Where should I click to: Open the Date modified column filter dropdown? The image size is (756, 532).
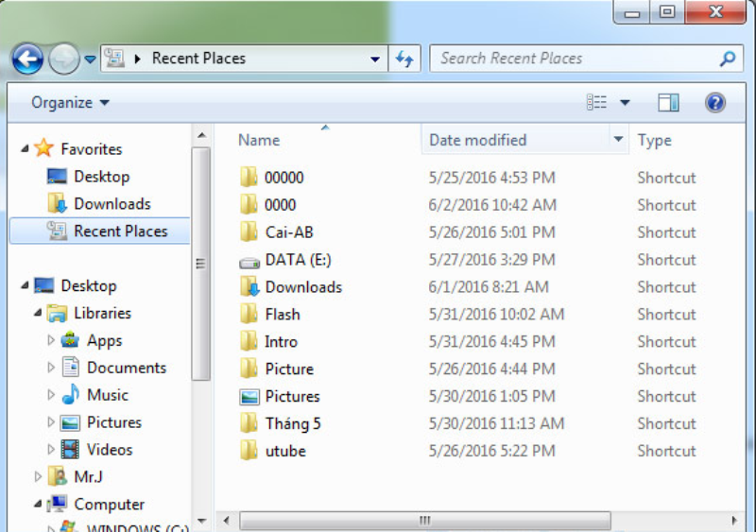point(619,140)
